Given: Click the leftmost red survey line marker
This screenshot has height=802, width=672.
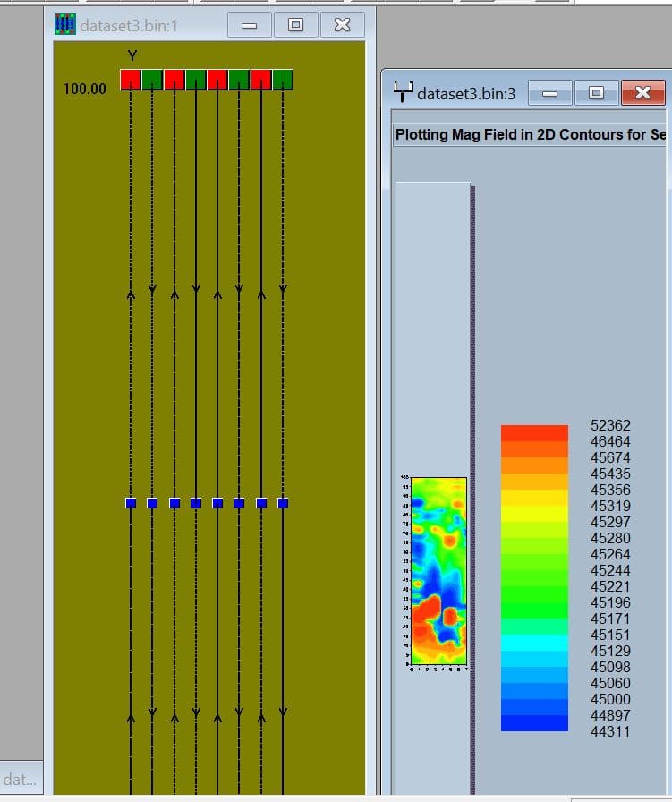Looking at the screenshot, I should coord(131,80).
